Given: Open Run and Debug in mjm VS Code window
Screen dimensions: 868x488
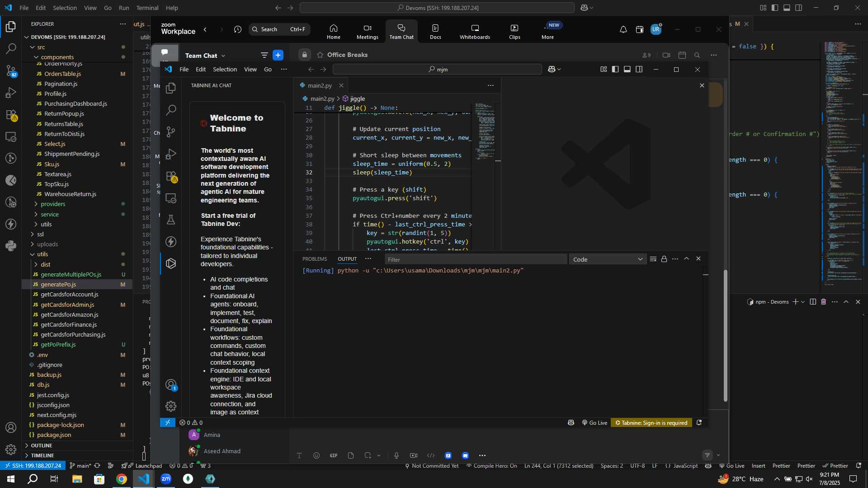Looking at the screenshot, I should [x=171, y=154].
